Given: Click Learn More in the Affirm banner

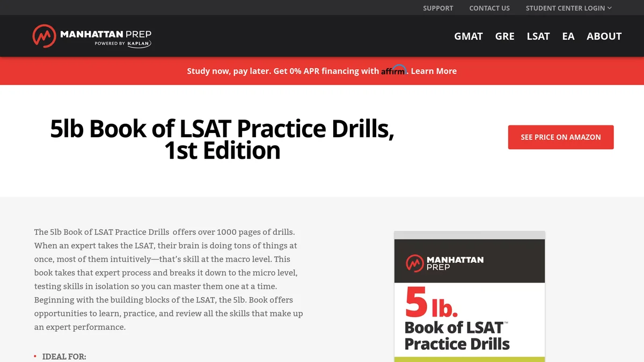Looking at the screenshot, I should click(x=434, y=71).
